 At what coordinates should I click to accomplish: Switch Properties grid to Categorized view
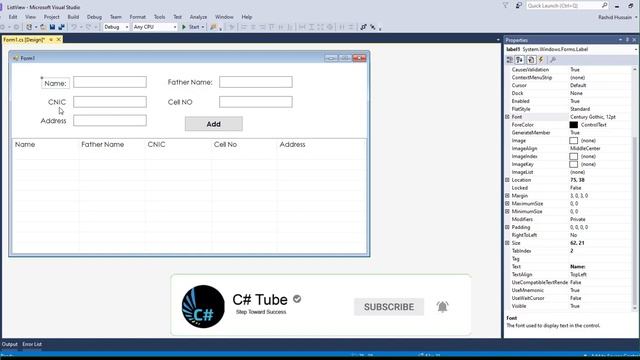click(509, 60)
